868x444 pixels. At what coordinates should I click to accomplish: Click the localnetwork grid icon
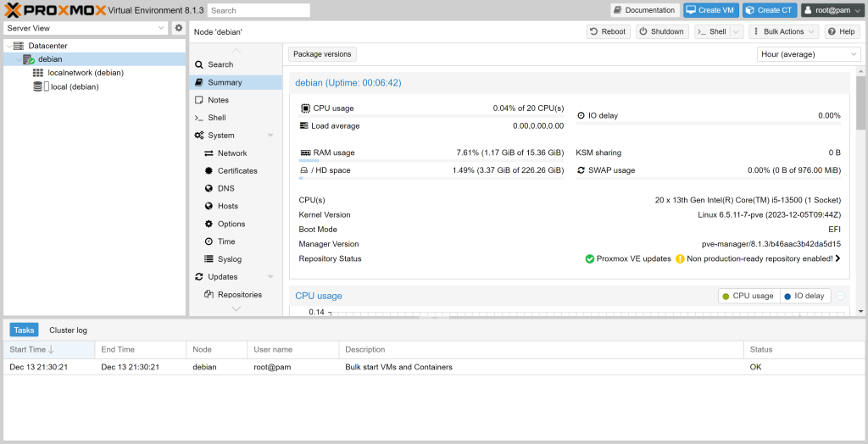[x=38, y=73]
